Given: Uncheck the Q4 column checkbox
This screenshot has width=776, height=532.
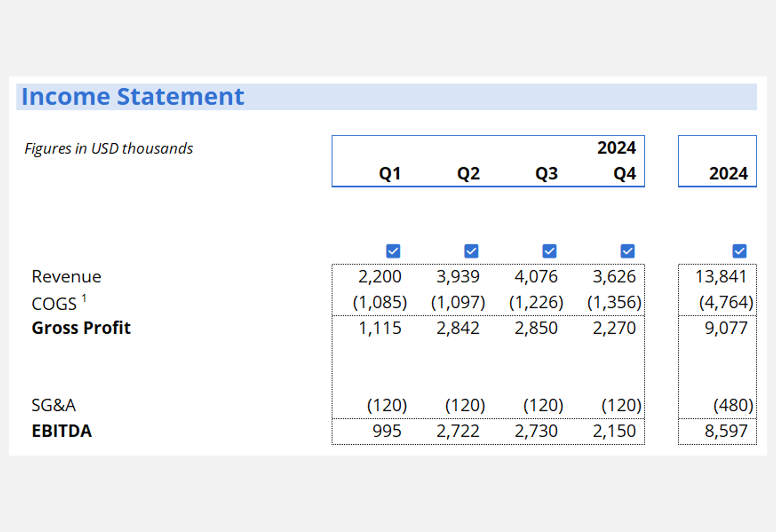Looking at the screenshot, I should coord(627,251).
